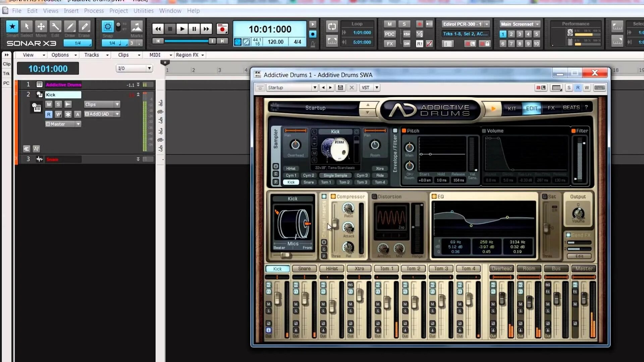Click the FX bypass button in Mix module
Image resolution: width=644 pixels, height=362 pixels.
click(389, 44)
